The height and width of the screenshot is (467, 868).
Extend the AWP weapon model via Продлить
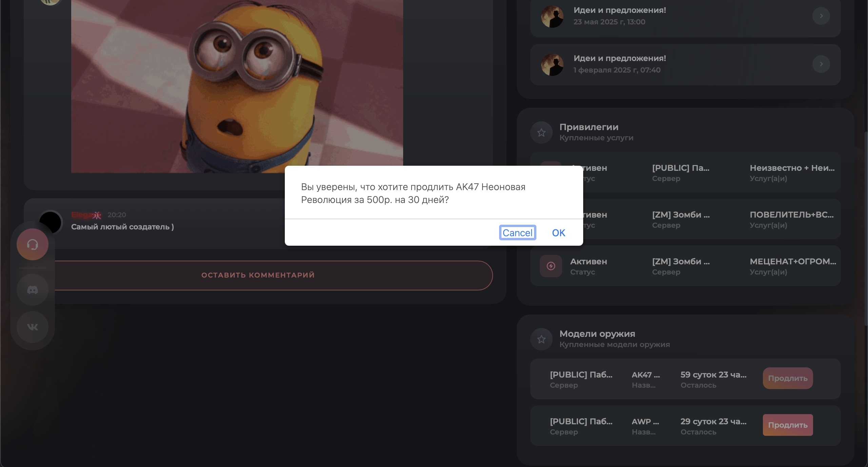(x=788, y=425)
